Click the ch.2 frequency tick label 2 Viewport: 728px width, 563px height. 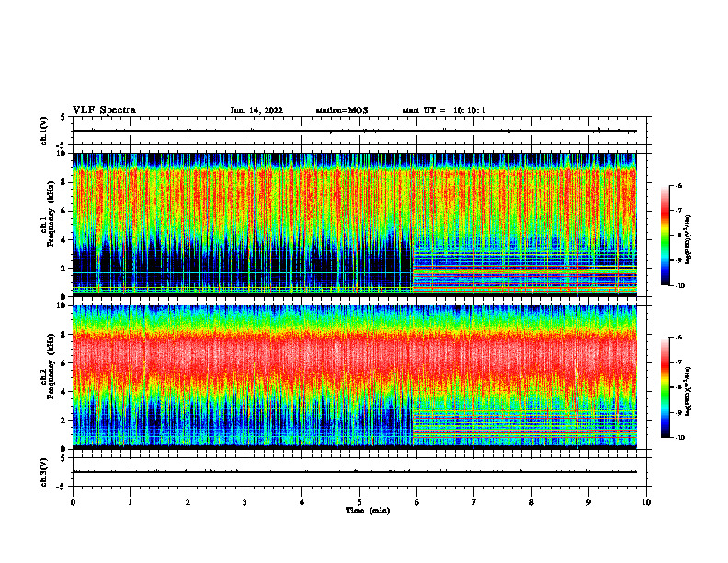point(63,420)
